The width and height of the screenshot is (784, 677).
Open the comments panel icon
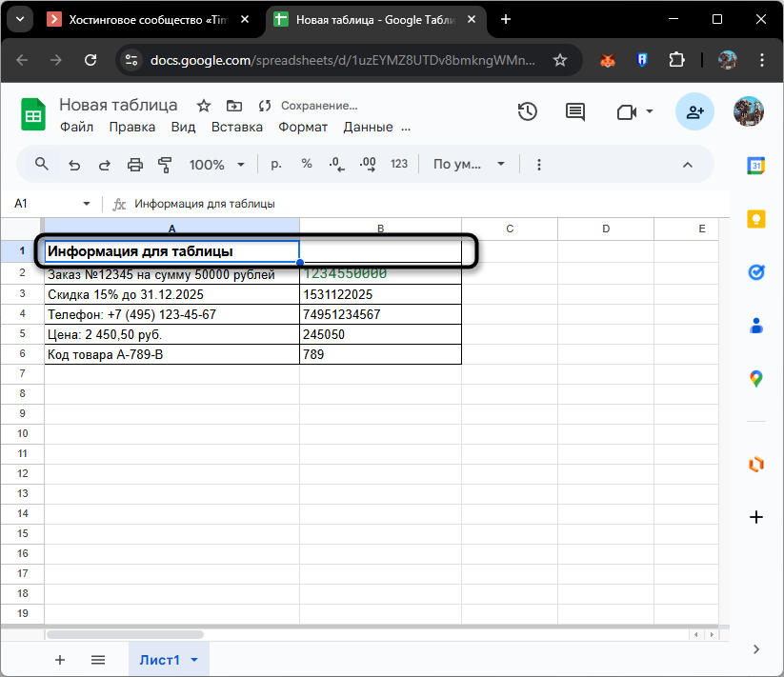click(x=575, y=112)
